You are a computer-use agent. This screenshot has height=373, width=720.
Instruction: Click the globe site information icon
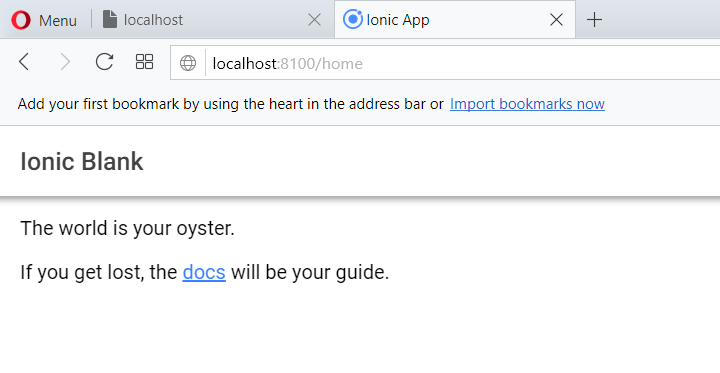click(188, 63)
